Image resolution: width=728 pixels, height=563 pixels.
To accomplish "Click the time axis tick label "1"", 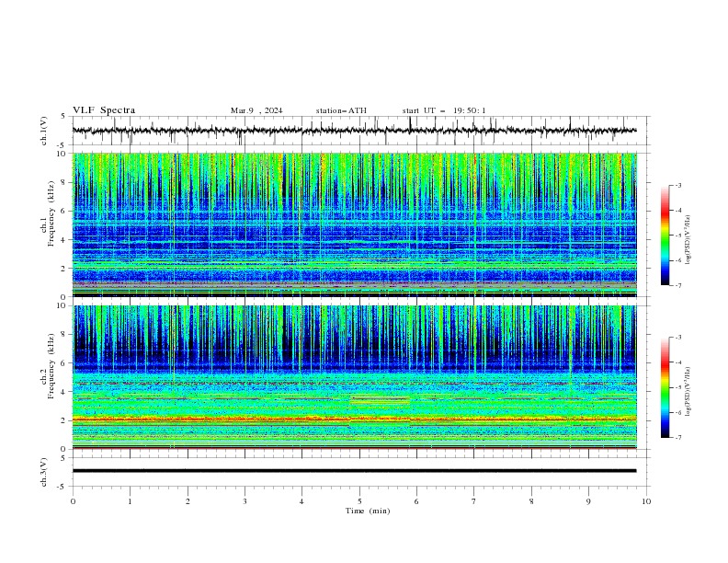I will click(x=130, y=501).
